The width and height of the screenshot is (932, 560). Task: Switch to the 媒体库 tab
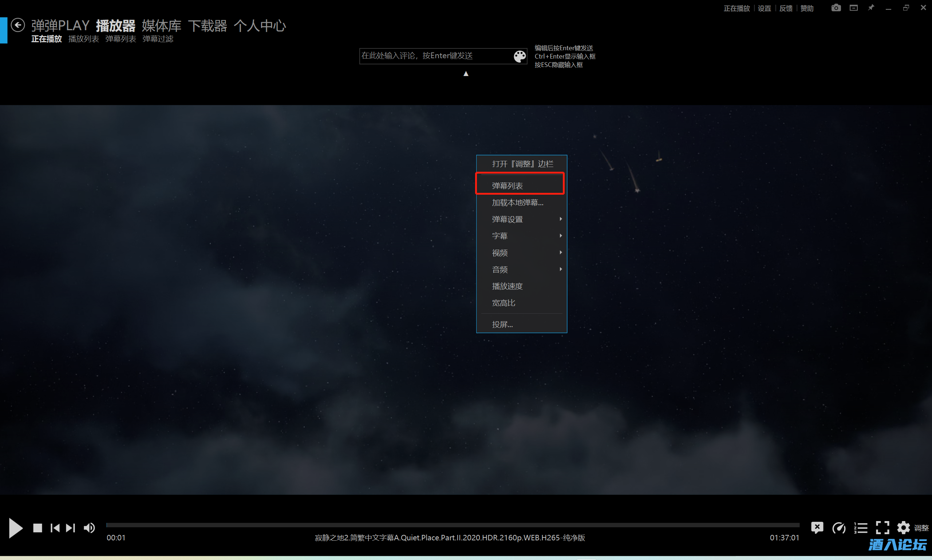[162, 26]
